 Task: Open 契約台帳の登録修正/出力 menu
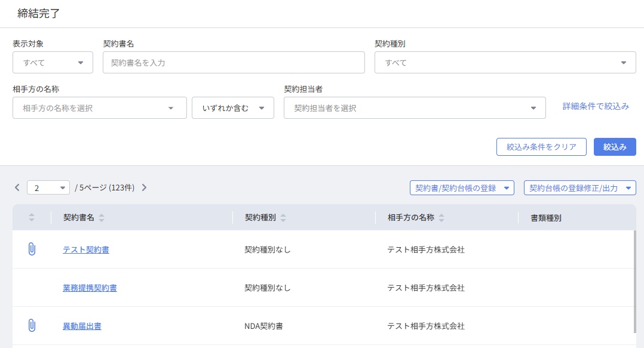(579, 188)
